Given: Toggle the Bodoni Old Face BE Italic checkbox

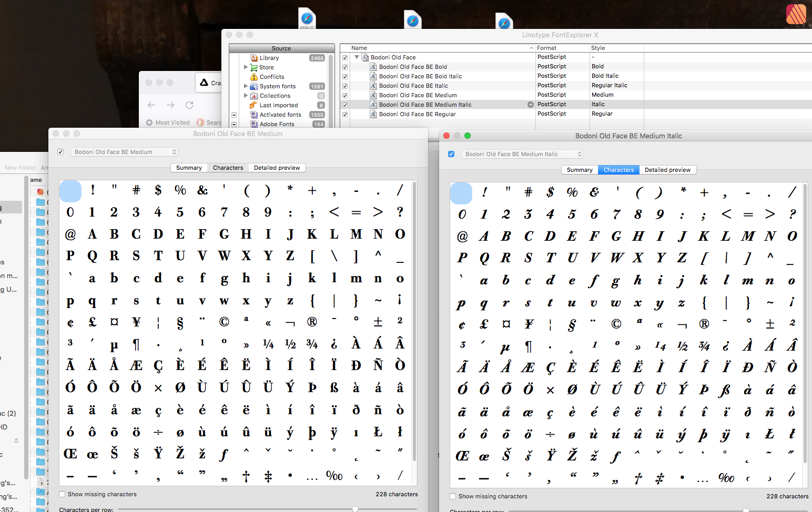Looking at the screenshot, I should click(345, 86).
